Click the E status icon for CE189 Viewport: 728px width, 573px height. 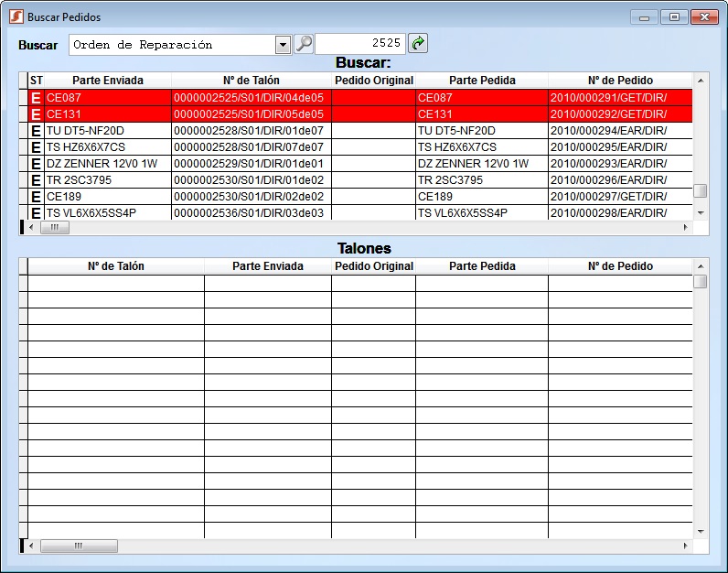point(37,197)
